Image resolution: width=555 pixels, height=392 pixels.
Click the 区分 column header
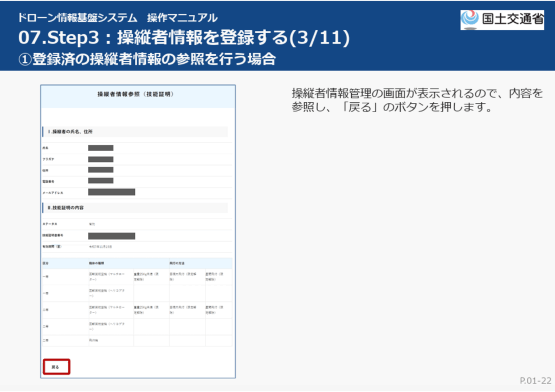46,263
